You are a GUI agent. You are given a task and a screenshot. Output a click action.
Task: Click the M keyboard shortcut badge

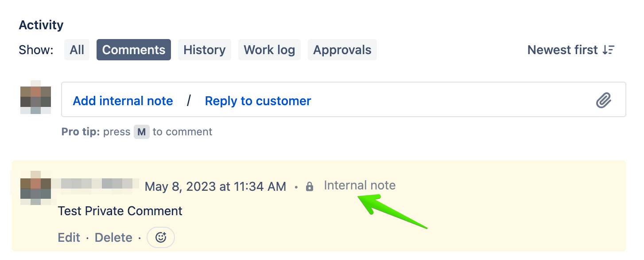click(141, 132)
